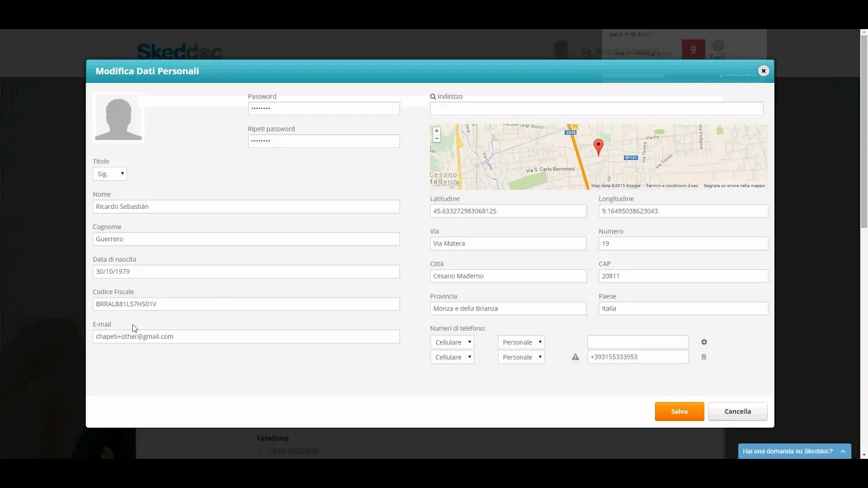Screen dimensions: 868x488
Task: Zoom in on the map
Action: pyautogui.click(x=437, y=130)
